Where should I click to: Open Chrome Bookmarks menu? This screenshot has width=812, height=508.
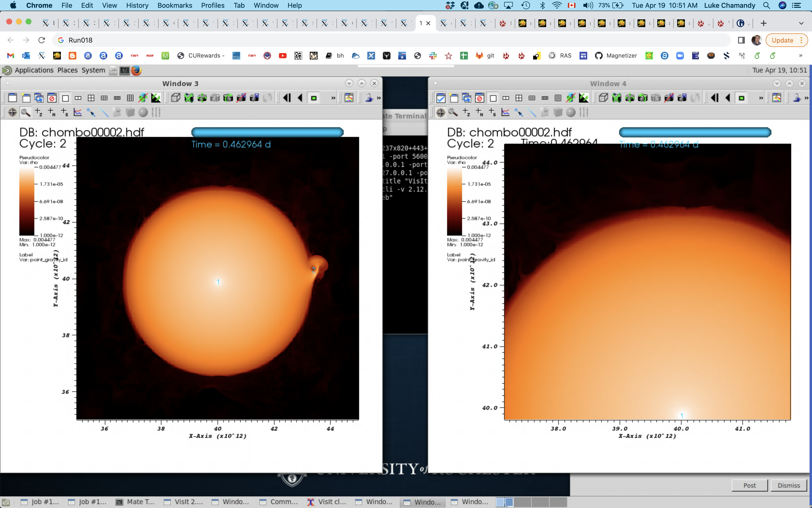tap(175, 5)
